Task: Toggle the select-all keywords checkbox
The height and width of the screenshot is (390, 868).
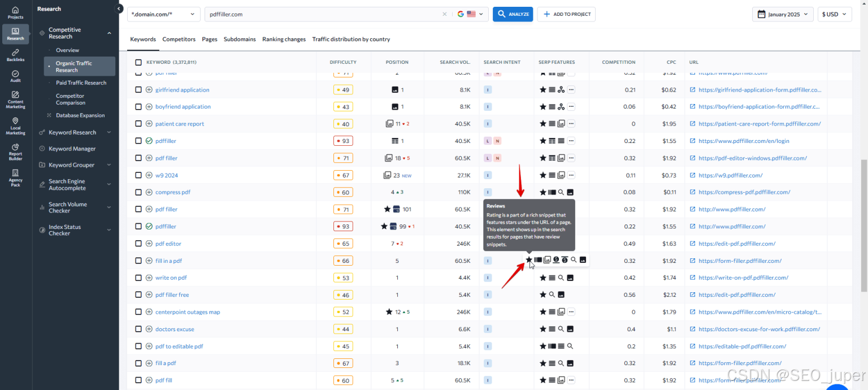Action: click(x=138, y=62)
